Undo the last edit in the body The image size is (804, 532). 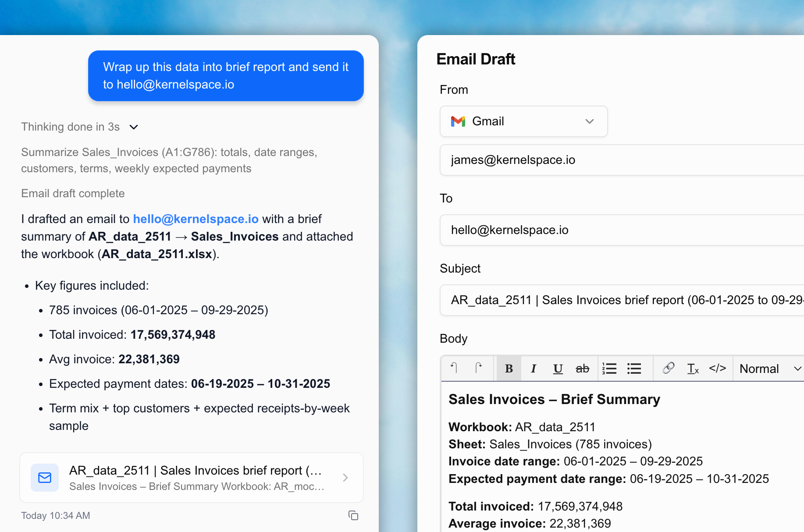(454, 368)
